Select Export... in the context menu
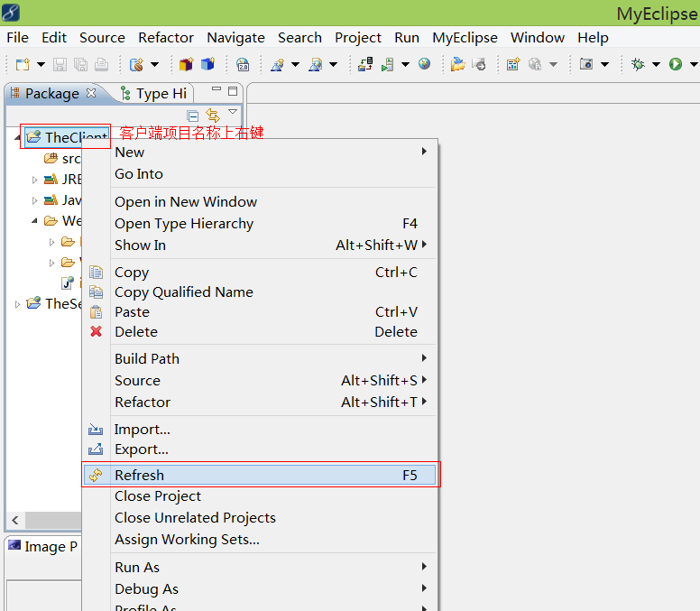Image resolution: width=700 pixels, height=611 pixels. click(142, 449)
